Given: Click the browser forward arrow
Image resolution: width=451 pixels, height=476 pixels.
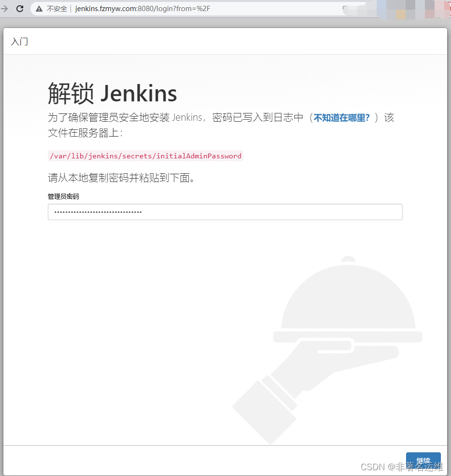Looking at the screenshot, I should (x=4, y=9).
